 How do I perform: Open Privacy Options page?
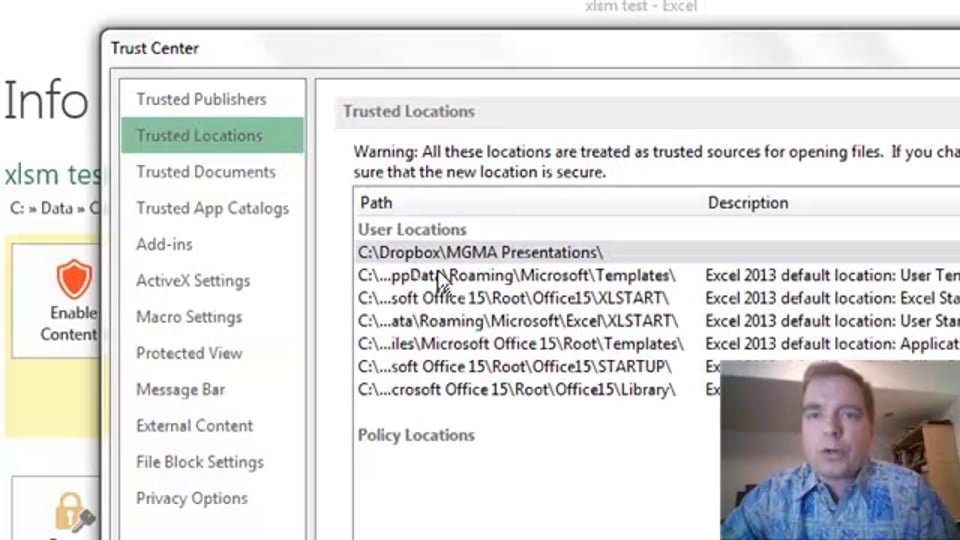point(192,498)
